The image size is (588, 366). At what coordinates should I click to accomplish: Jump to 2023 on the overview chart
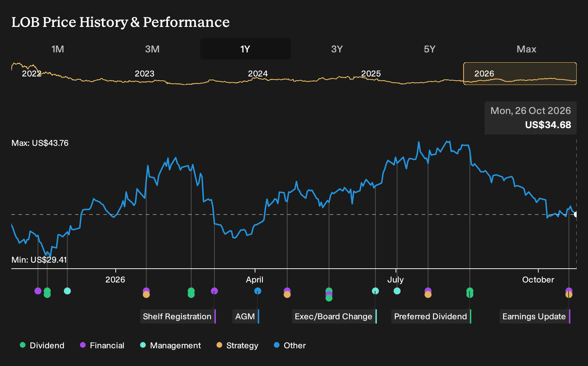click(x=144, y=74)
